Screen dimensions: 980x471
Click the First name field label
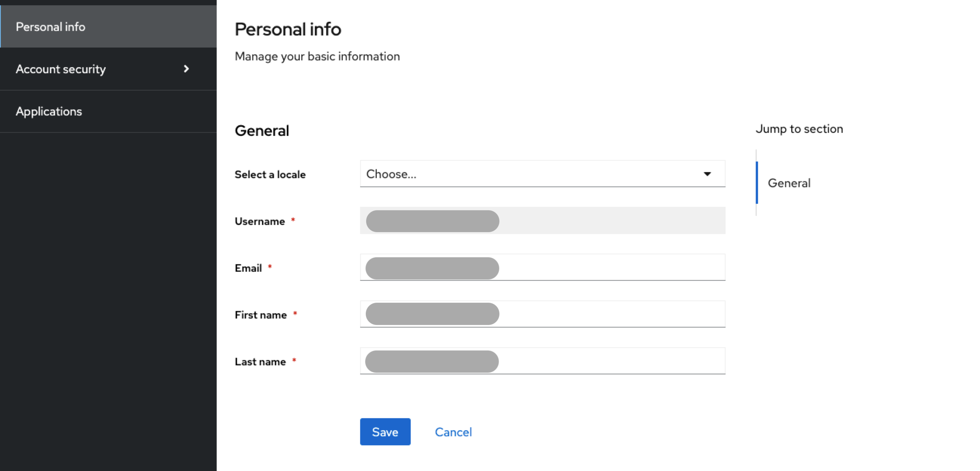pos(260,315)
